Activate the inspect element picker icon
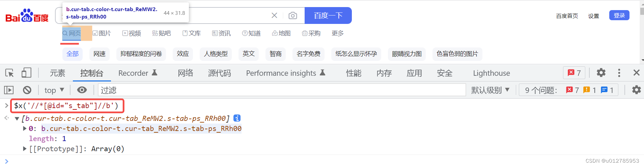The height and width of the screenshot is (166, 644). (9, 73)
